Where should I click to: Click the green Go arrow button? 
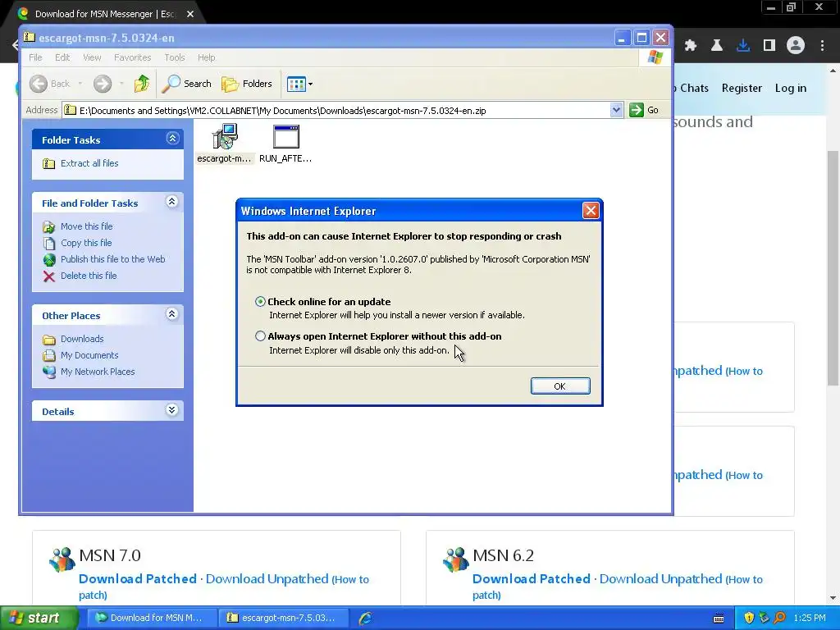coord(637,110)
